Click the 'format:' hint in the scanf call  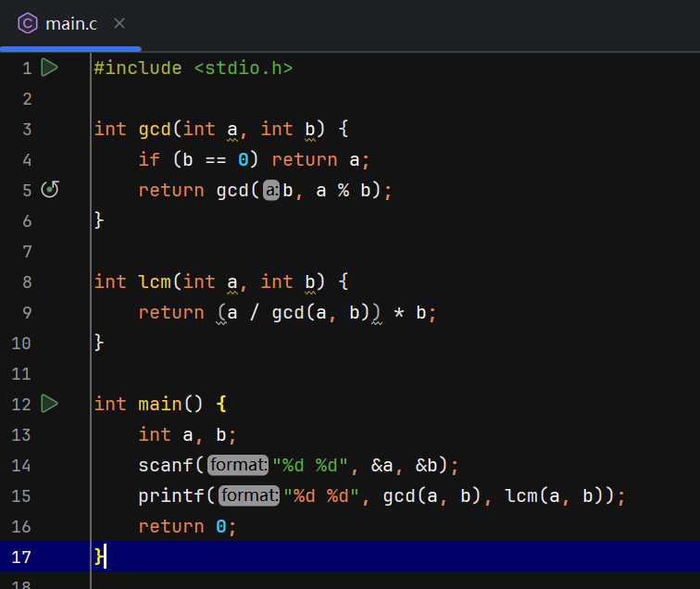click(x=238, y=465)
